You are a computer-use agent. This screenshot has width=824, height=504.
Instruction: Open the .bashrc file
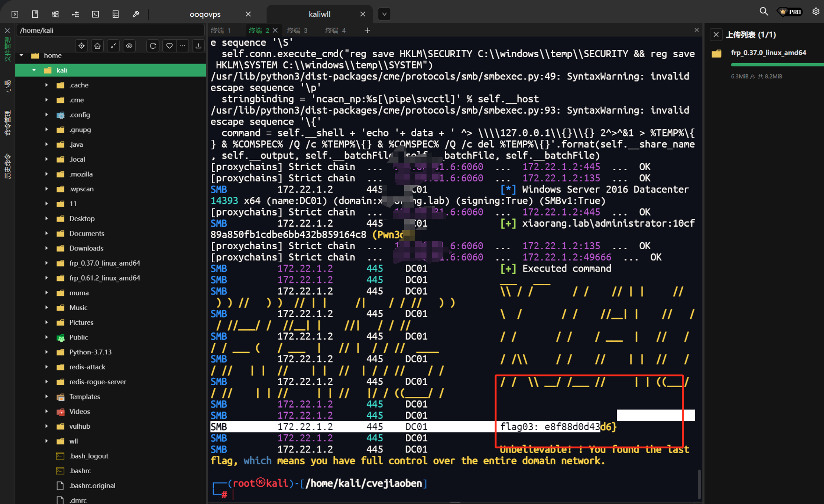coord(80,471)
